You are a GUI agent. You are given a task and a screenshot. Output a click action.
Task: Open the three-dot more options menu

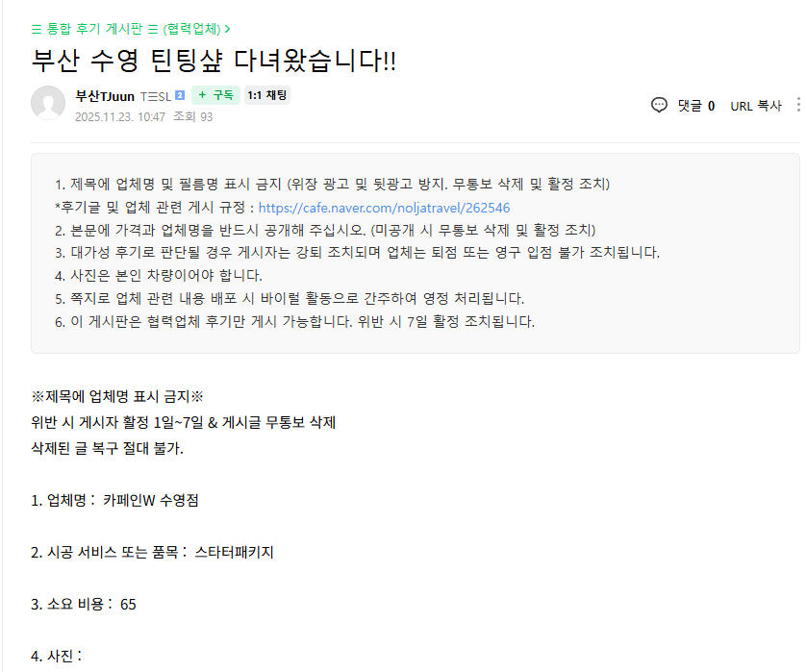pos(800,106)
